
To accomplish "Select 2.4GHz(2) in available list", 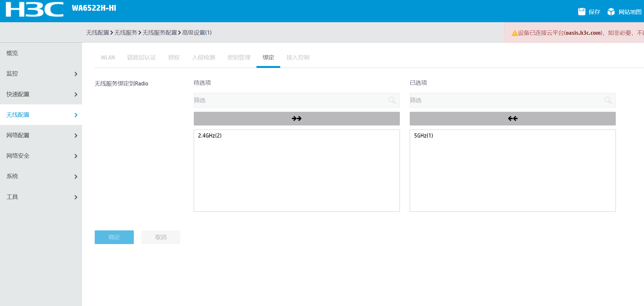I will click(x=210, y=136).
